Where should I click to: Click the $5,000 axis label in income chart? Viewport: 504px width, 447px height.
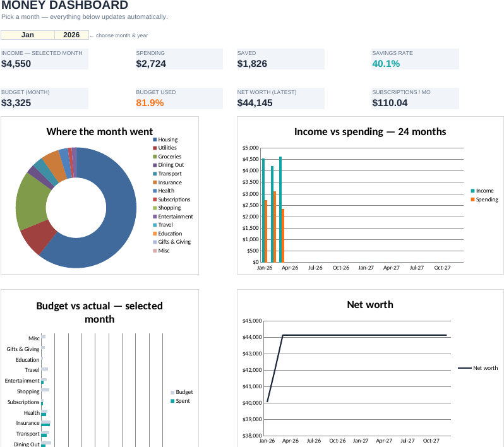(x=250, y=148)
